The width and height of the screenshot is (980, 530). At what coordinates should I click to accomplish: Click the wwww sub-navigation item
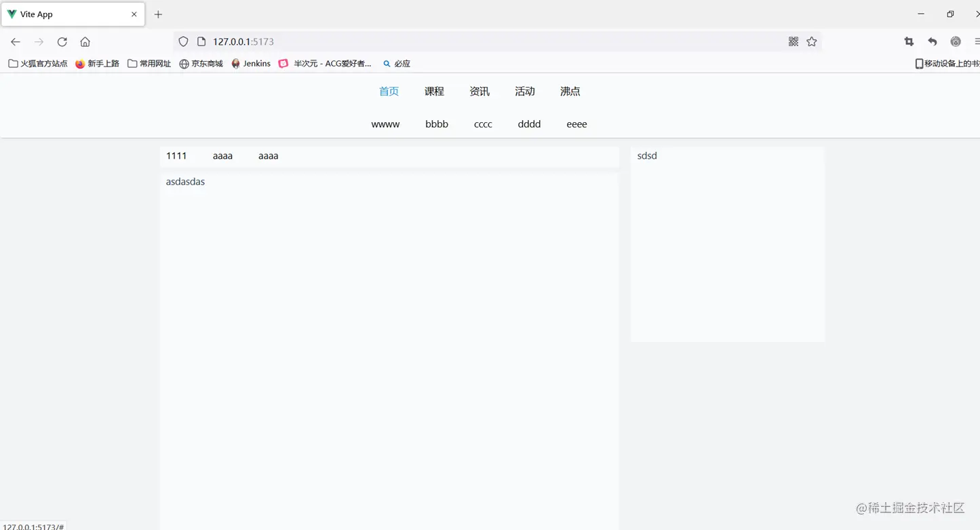[385, 124]
